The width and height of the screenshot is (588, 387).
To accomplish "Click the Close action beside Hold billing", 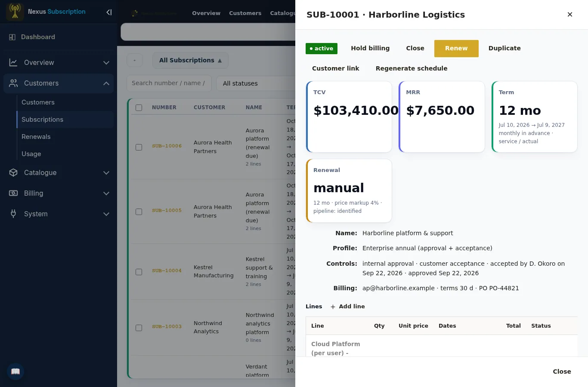I will (415, 49).
